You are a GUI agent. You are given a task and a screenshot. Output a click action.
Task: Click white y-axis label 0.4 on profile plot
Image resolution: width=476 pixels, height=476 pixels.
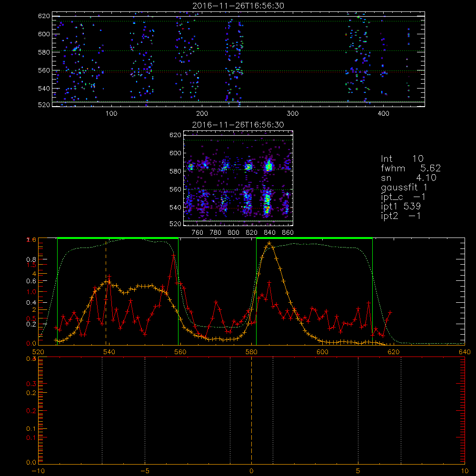pyautogui.click(x=32, y=303)
